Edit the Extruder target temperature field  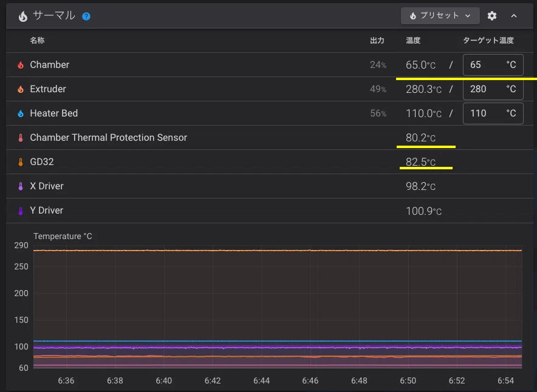coord(493,89)
